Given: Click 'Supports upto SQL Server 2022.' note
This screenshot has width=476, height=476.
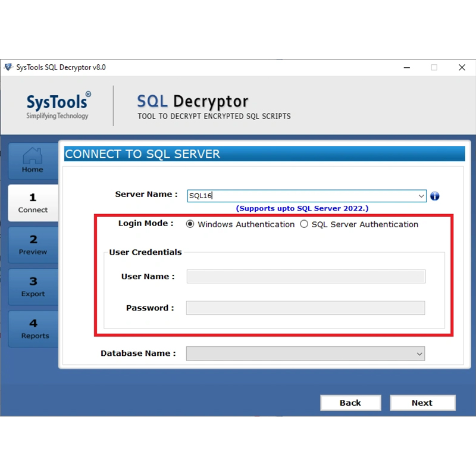Looking at the screenshot, I should tap(302, 208).
